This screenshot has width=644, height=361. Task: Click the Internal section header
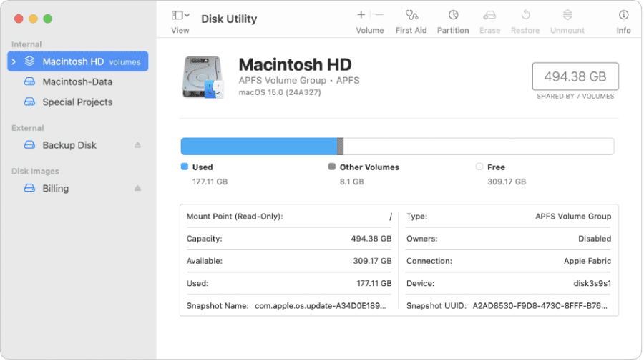(x=26, y=44)
